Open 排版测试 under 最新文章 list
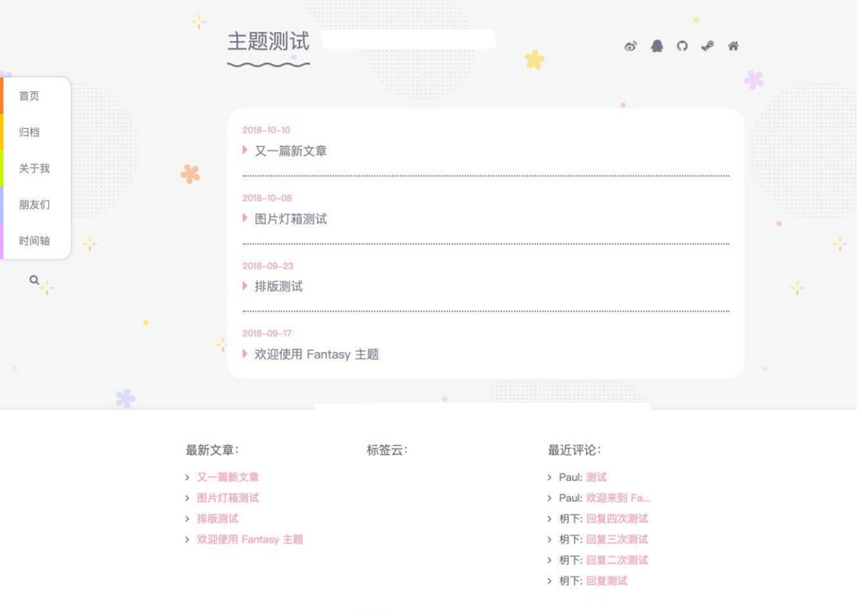The image size is (862, 616). pyautogui.click(x=218, y=519)
